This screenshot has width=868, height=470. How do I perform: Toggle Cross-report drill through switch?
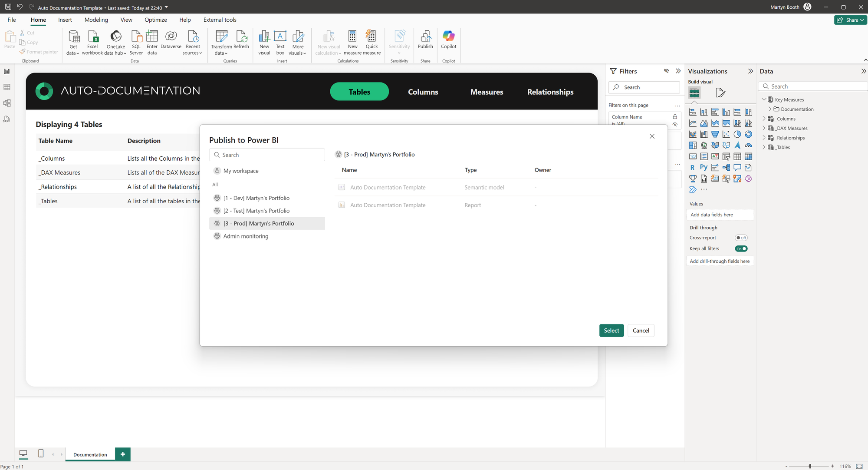[741, 238]
